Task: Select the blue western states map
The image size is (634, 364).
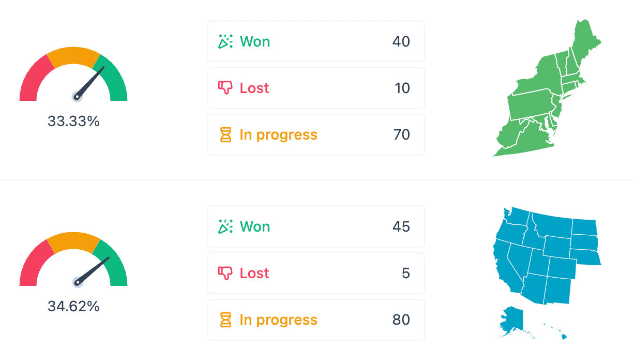Action: (547, 273)
